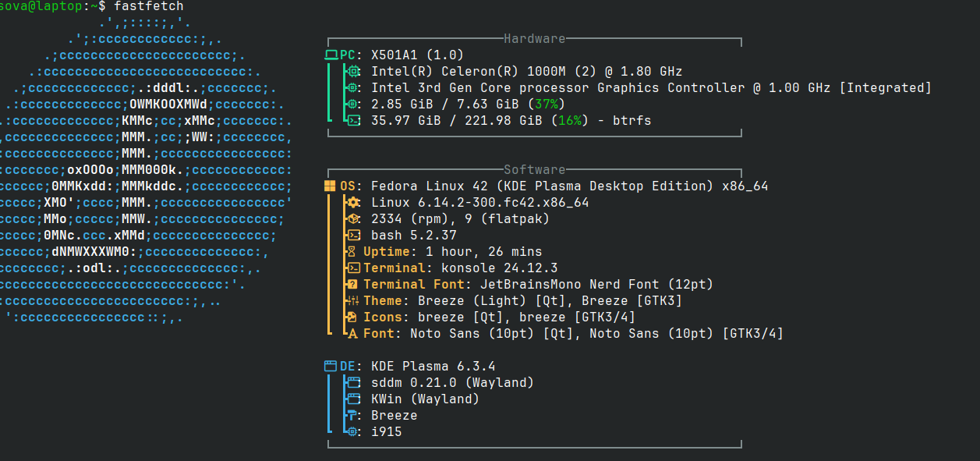Image resolution: width=980 pixels, height=461 pixels.
Task: Click the memory icon next to 2.85 GiB
Action: click(352, 105)
